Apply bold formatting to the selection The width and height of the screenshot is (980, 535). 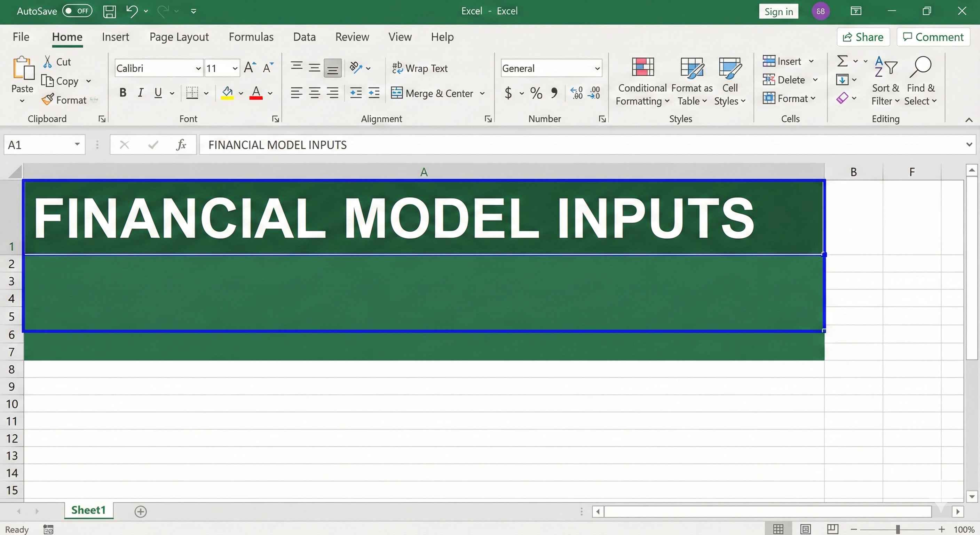pos(122,93)
